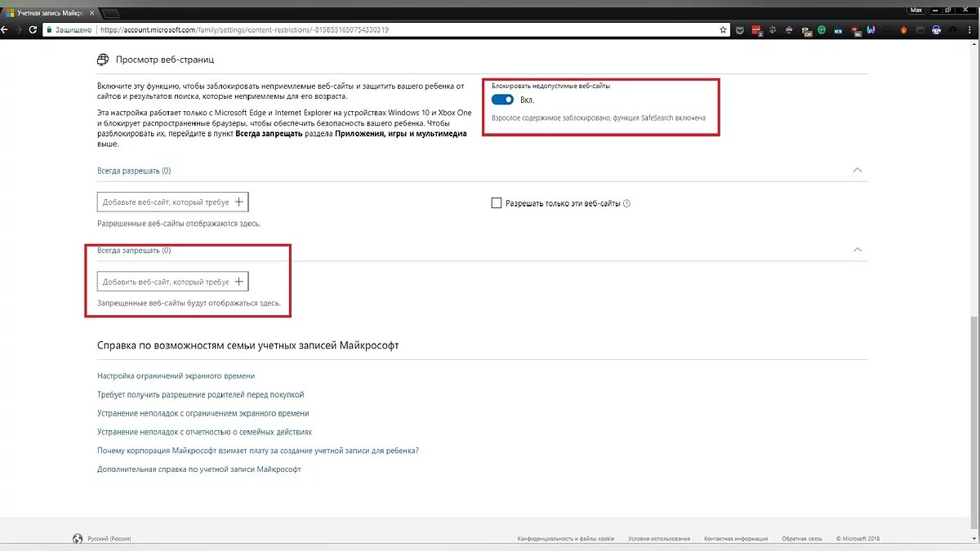The width and height of the screenshot is (980, 551).
Task: Open the Pocket extension
Action: tap(739, 30)
